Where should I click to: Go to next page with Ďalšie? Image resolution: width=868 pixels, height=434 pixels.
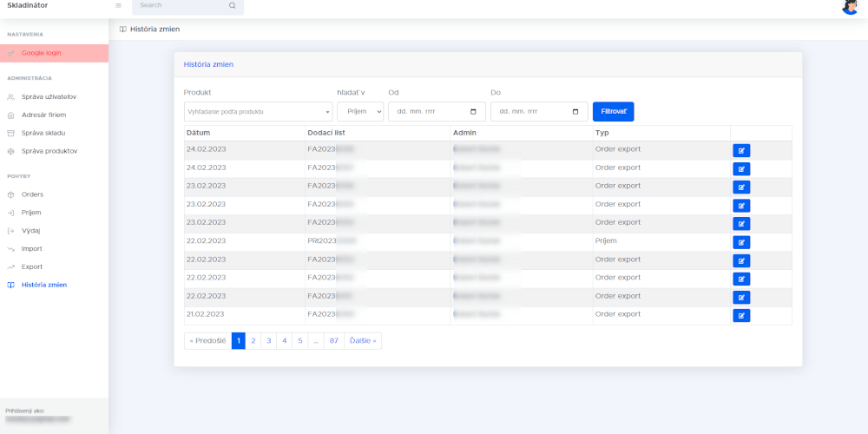click(x=363, y=341)
